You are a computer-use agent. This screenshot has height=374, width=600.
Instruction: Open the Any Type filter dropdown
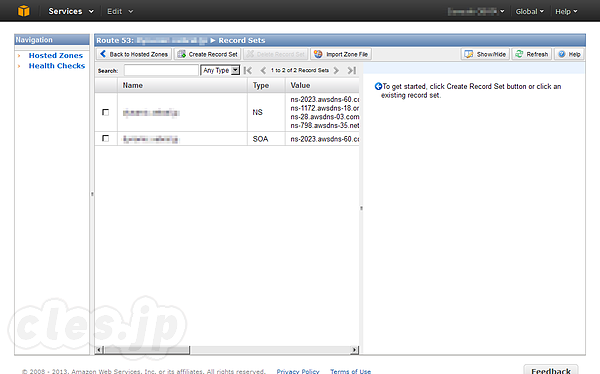pos(220,70)
